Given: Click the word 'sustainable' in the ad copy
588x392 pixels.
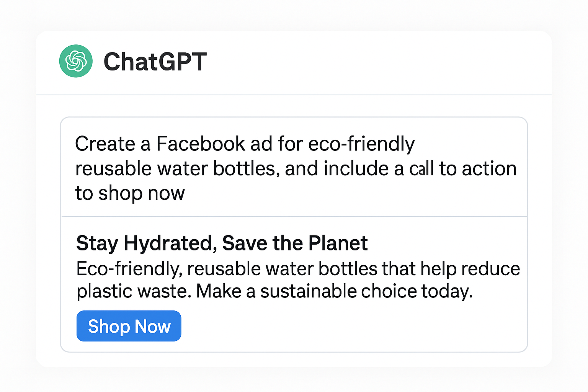Looking at the screenshot, I should click(308, 291).
